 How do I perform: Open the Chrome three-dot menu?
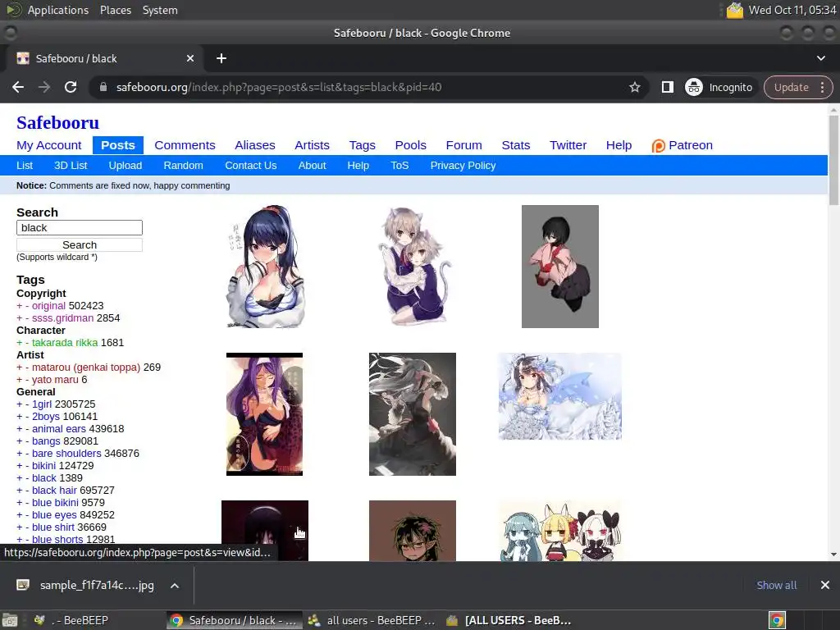point(822,87)
